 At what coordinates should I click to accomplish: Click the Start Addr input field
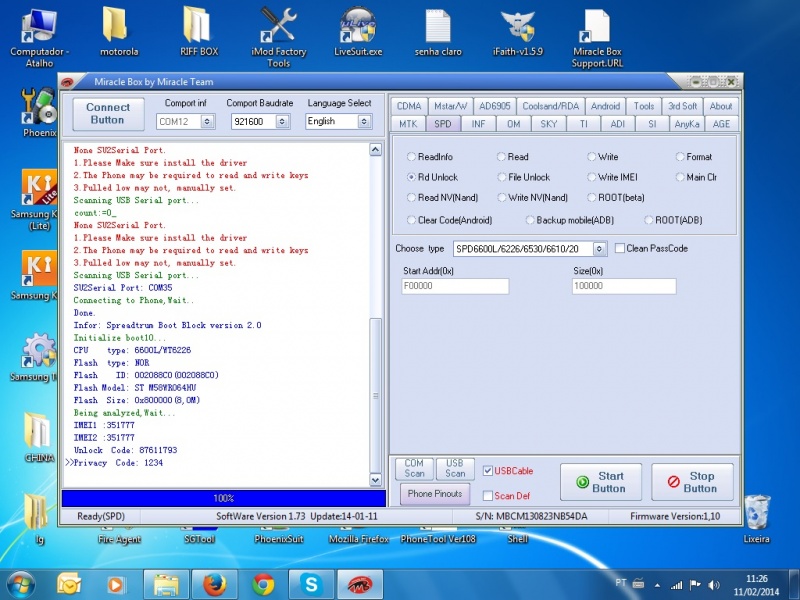[455, 286]
